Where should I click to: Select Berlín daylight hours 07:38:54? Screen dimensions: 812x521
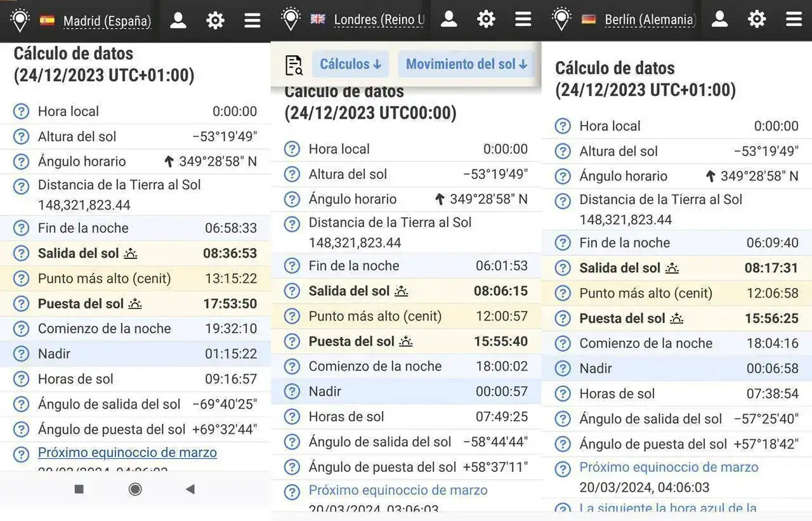773,393
